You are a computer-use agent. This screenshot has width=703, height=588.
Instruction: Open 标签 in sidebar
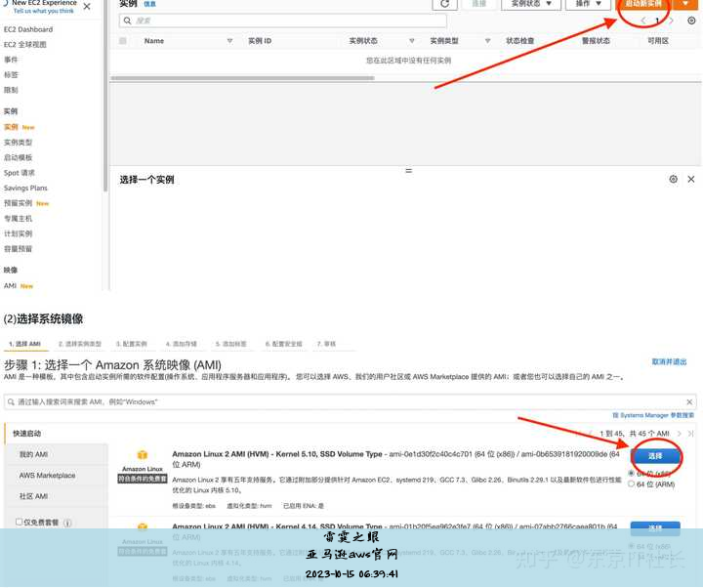coord(11,75)
